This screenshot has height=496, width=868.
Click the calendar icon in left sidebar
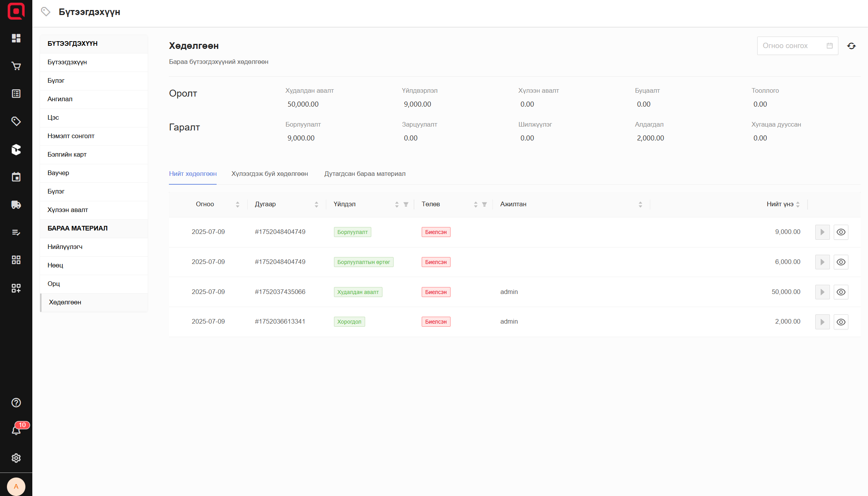(16, 177)
